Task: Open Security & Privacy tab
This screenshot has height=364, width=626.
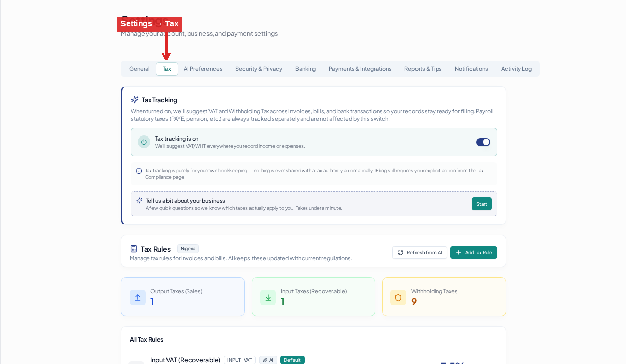Action: (x=259, y=69)
